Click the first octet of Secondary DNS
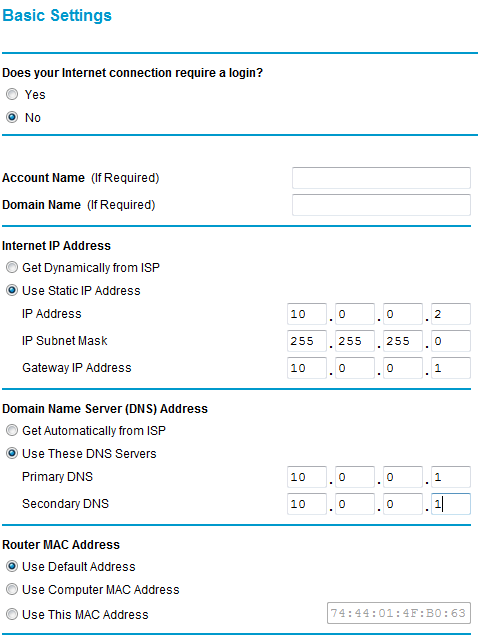 307,504
